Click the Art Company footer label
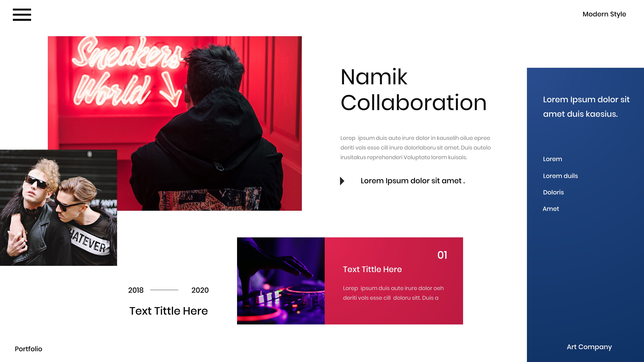 589,347
